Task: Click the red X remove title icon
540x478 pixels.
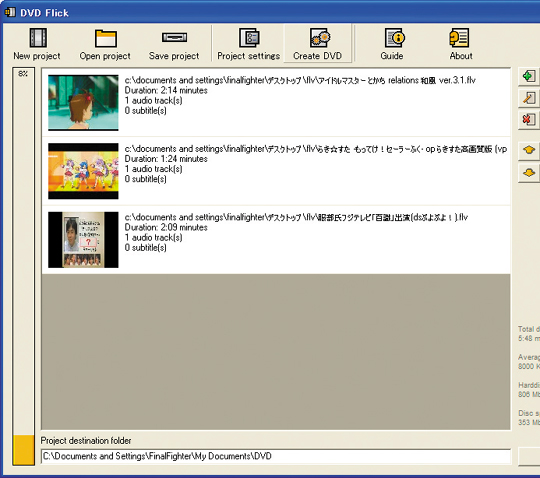Action: [x=529, y=120]
